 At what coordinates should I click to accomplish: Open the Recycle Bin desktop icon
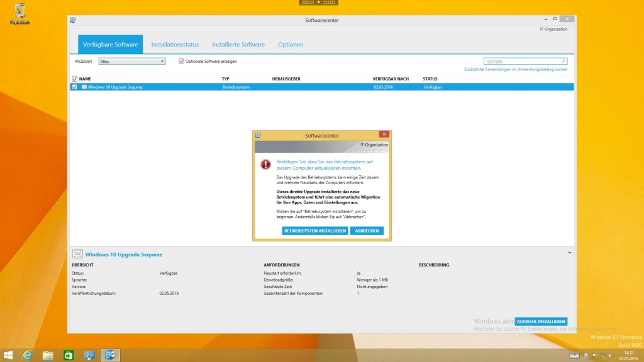(19, 14)
